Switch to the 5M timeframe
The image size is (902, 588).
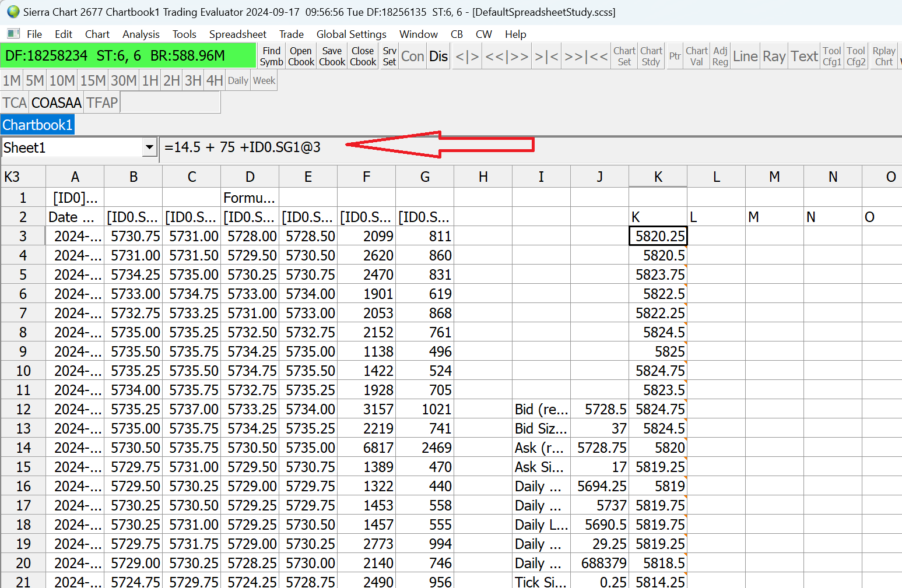[x=34, y=80]
